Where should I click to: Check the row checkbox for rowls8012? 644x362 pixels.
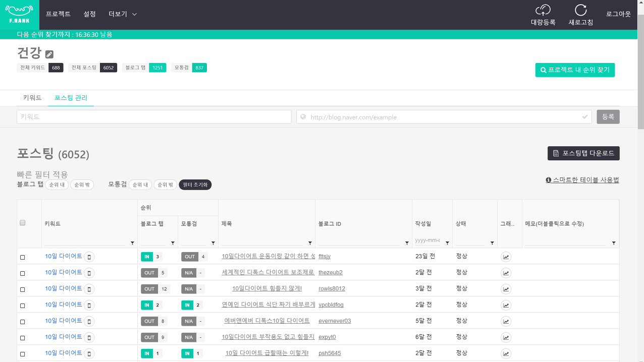(x=22, y=289)
